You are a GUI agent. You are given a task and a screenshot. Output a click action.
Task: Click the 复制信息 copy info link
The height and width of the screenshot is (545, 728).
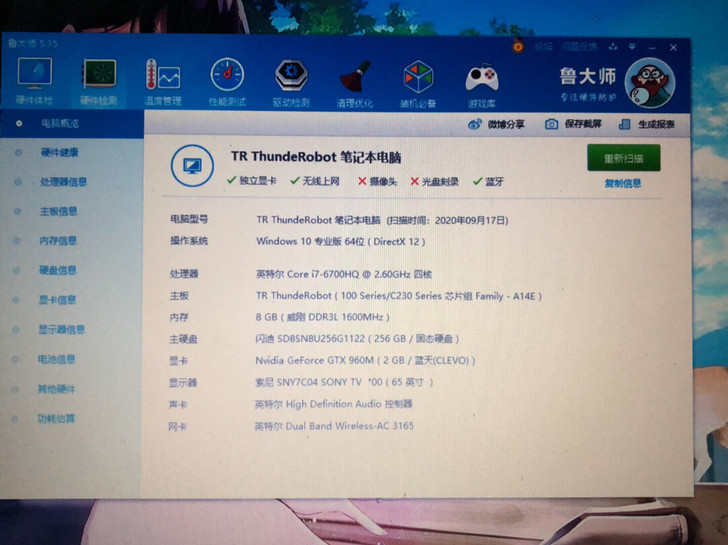point(623,183)
